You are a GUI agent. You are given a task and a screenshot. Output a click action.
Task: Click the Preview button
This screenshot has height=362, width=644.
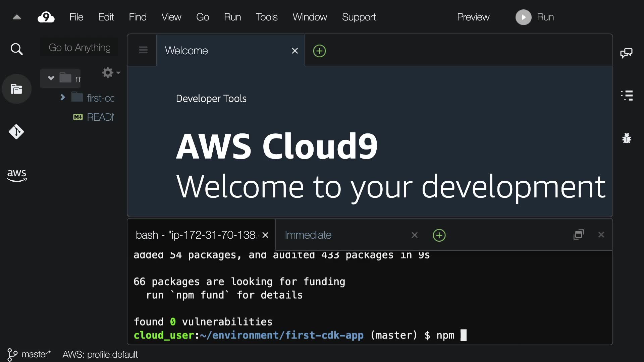tap(473, 17)
